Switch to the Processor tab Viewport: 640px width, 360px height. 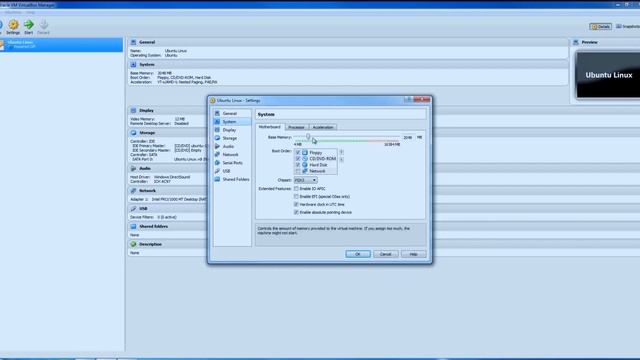click(x=296, y=127)
